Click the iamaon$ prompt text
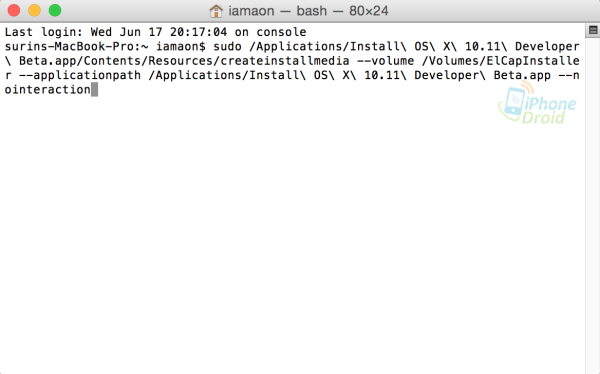Screen dimensions: 600x374 pyautogui.click(x=181, y=46)
